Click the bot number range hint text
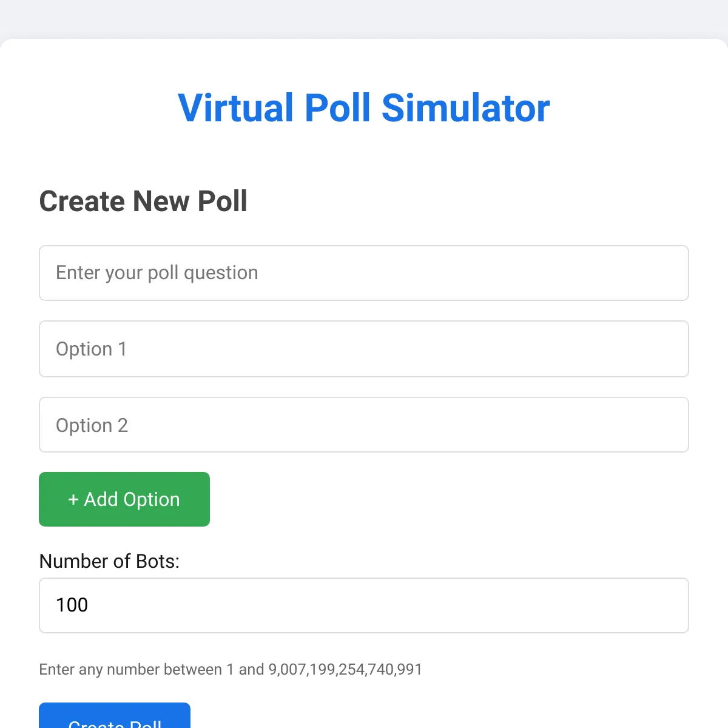 click(231, 669)
